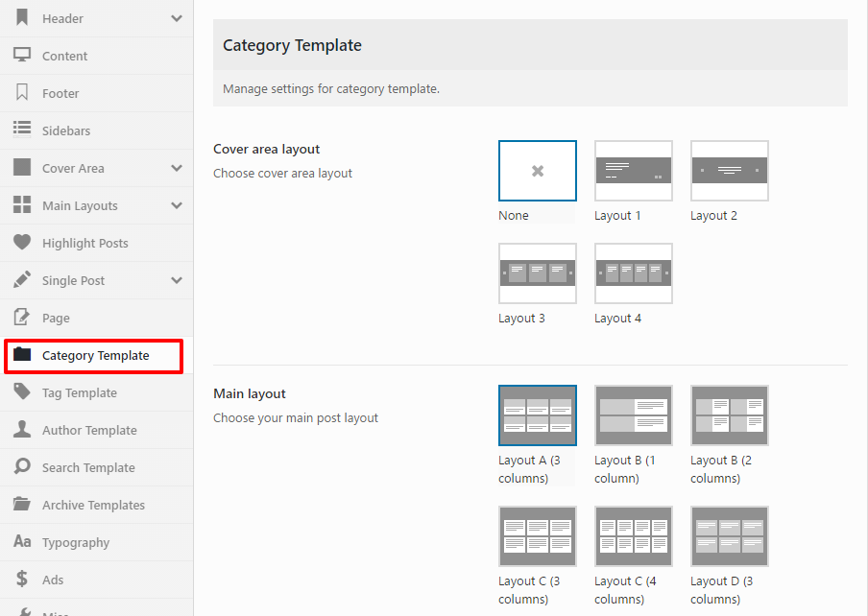Screen dimensions: 868x616
Task: Choose Layout 2 as cover area layout
Action: click(x=729, y=170)
